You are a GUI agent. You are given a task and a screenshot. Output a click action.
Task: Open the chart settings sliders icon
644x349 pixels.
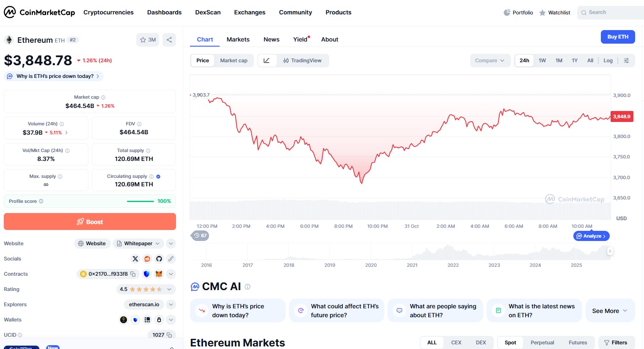(627, 61)
